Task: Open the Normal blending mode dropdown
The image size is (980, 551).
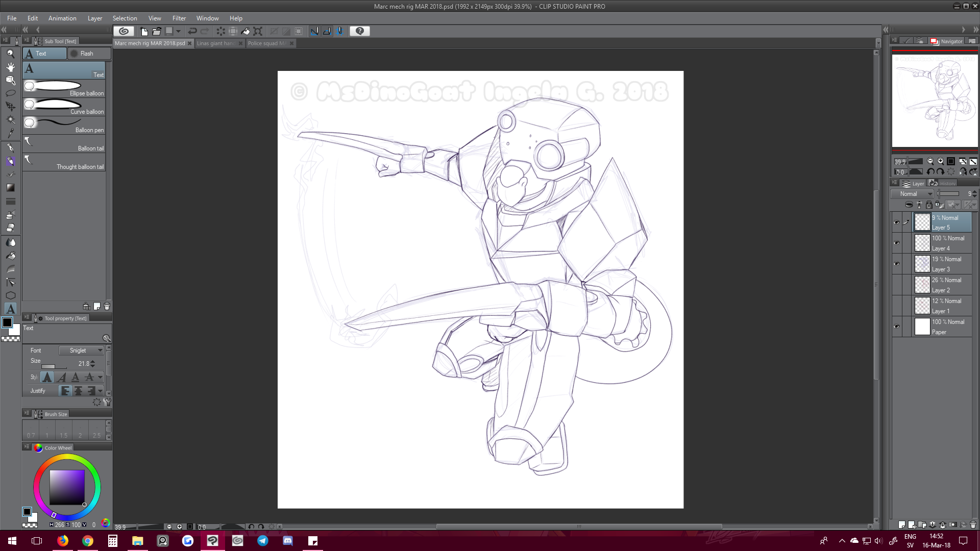Action: [x=913, y=194]
